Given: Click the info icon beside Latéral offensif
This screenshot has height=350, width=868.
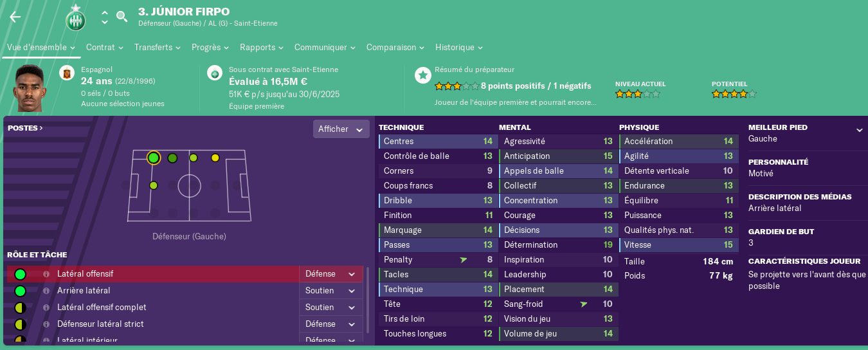Looking at the screenshot, I should (x=46, y=274).
